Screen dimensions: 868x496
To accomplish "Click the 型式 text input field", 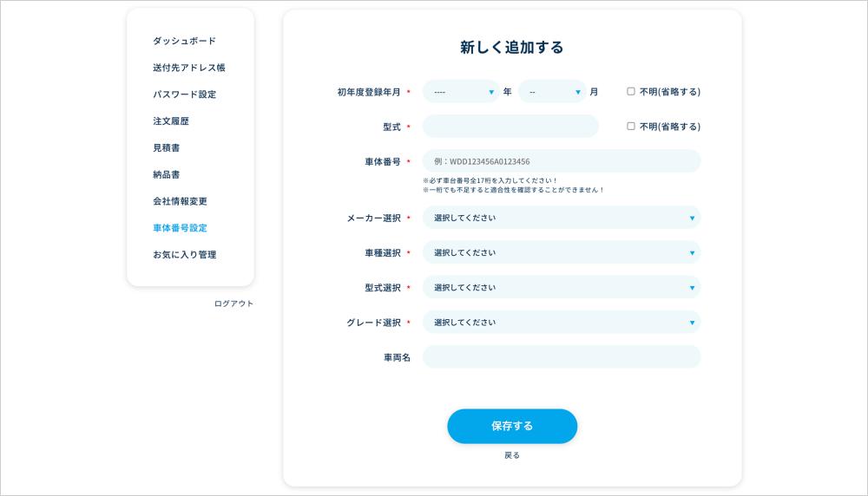I will [x=510, y=127].
